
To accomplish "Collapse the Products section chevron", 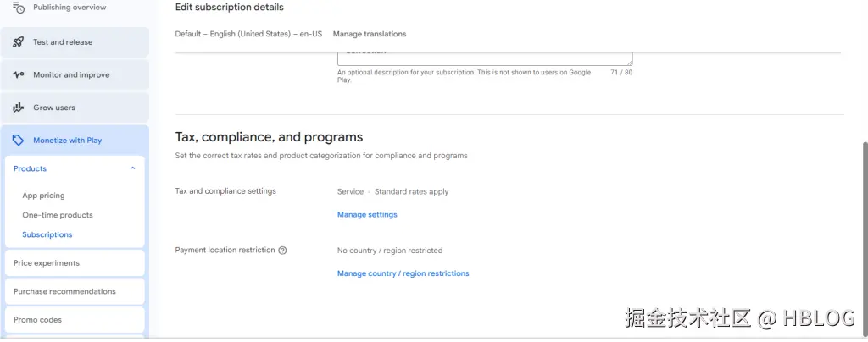I will pyautogui.click(x=132, y=168).
